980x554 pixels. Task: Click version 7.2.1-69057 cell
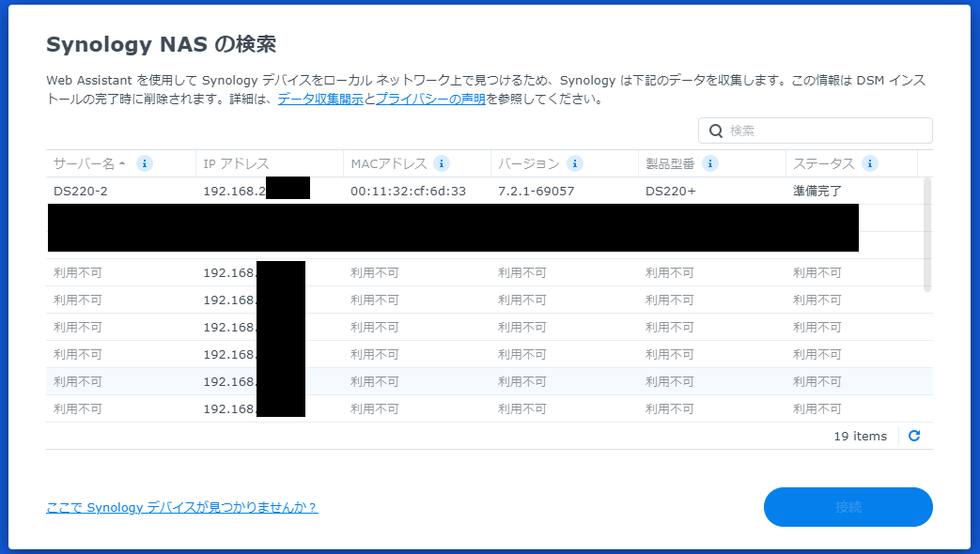coord(537,192)
